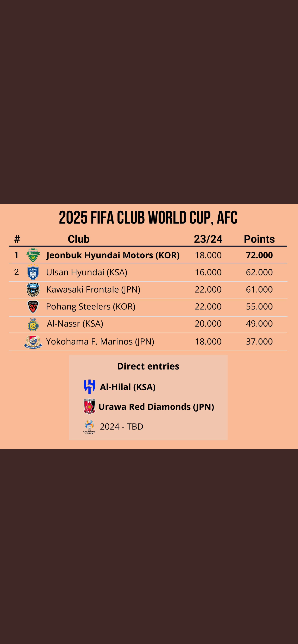
Task: Click the Jeonbuk Hyundai Motors club crest
Action: tap(33, 255)
